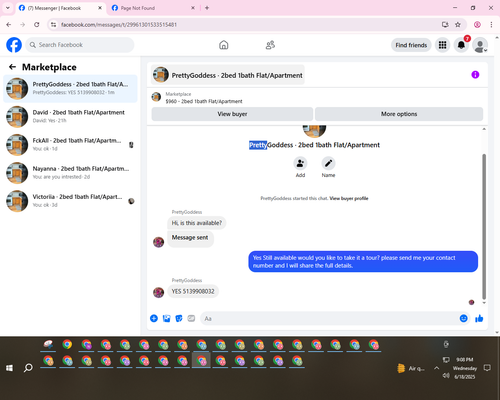Open the Home icon
This screenshot has height=400, width=500.
click(224, 45)
